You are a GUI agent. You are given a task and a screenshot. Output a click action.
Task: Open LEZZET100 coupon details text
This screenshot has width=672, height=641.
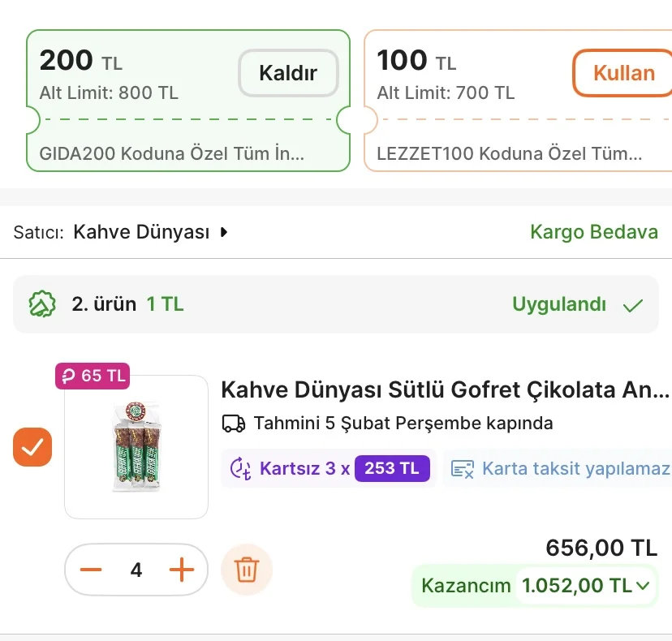(x=509, y=153)
